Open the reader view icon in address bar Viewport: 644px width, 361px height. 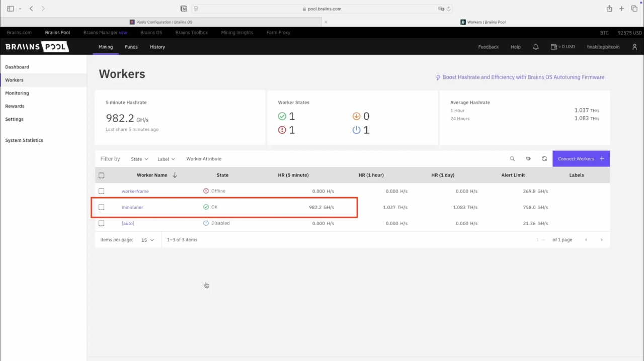(x=196, y=9)
